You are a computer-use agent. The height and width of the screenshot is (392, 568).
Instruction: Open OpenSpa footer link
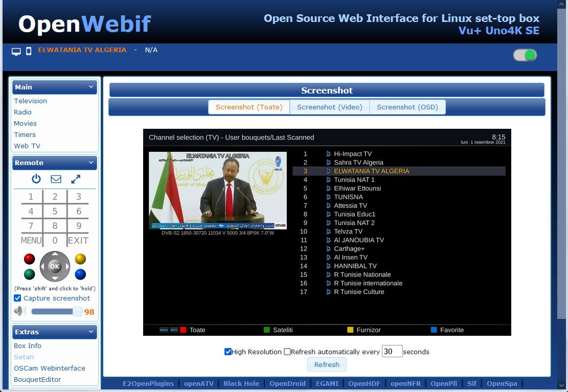point(502,383)
